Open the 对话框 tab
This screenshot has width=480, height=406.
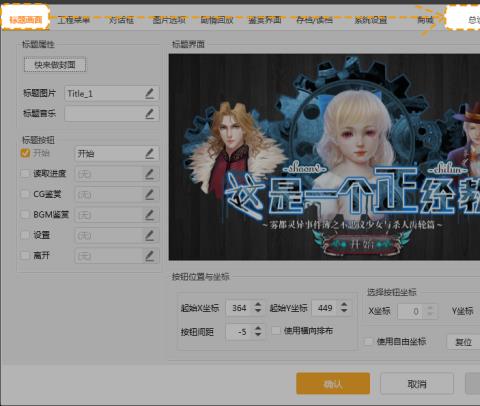click(121, 20)
